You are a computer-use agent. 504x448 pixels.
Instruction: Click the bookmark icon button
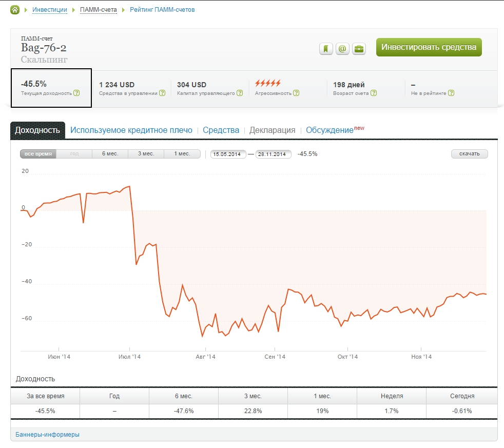326,49
